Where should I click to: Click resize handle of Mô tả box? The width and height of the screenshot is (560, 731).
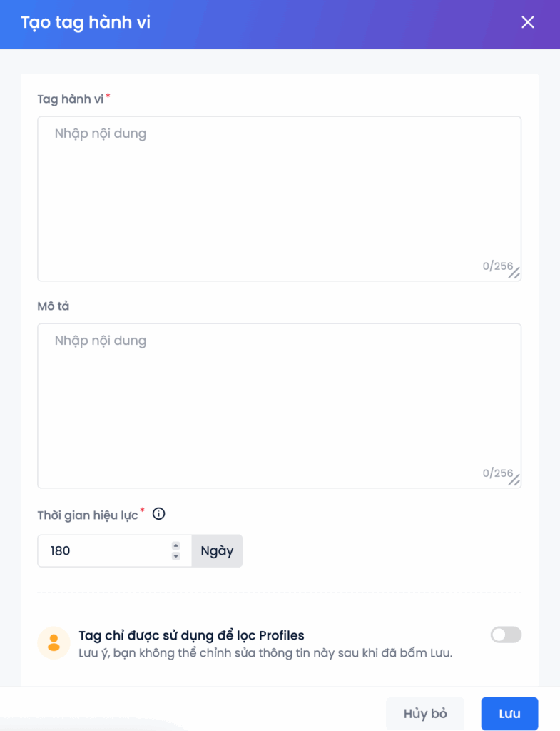click(514, 480)
